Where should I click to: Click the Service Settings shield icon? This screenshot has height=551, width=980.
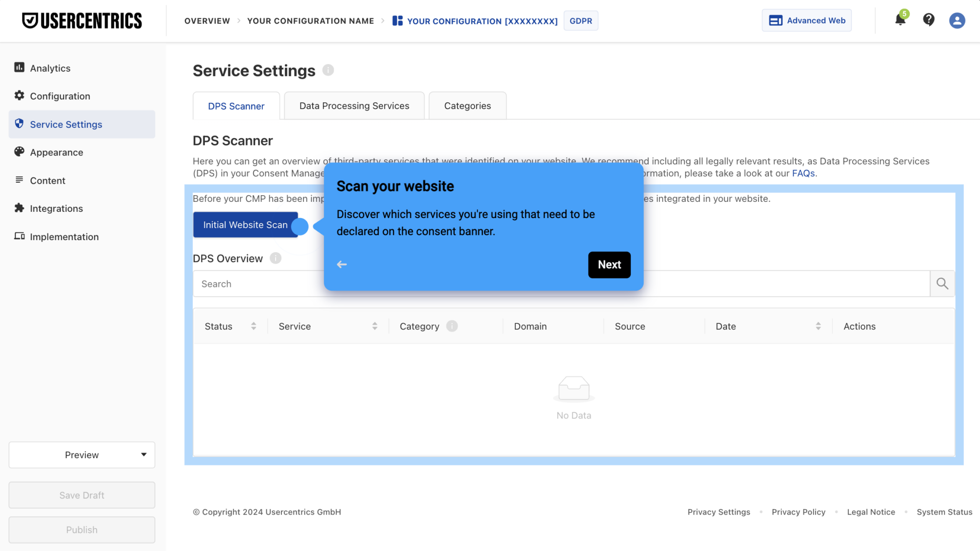click(19, 124)
